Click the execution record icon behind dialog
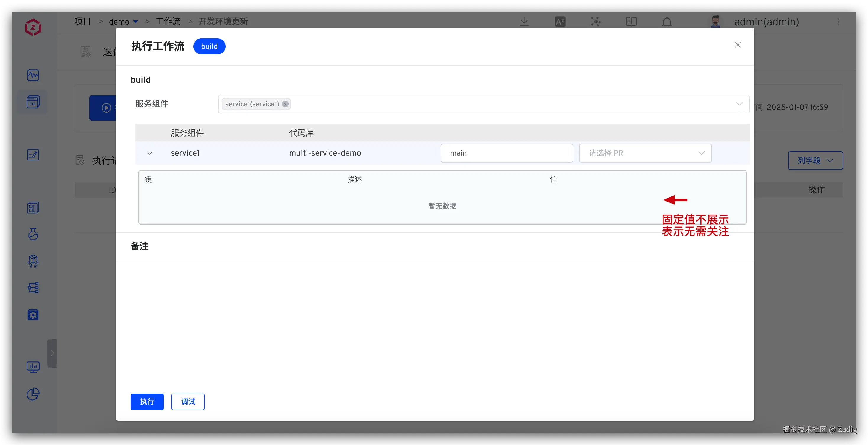 80,160
